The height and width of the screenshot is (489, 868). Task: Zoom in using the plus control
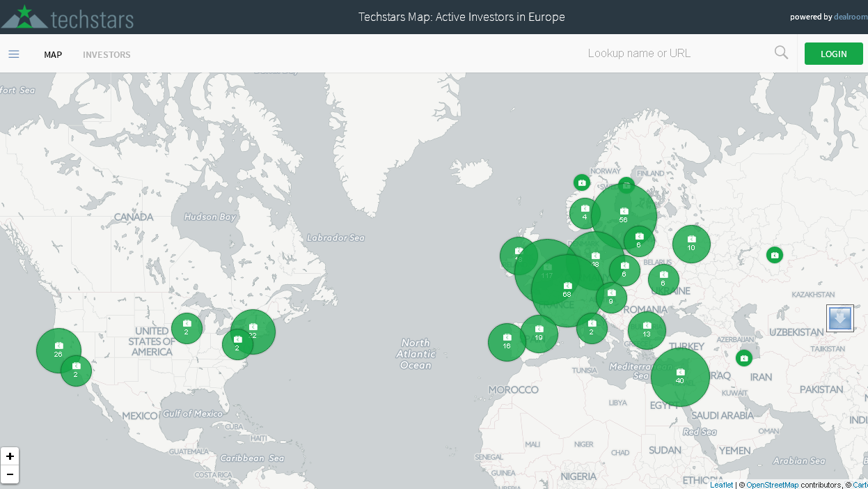point(10,456)
